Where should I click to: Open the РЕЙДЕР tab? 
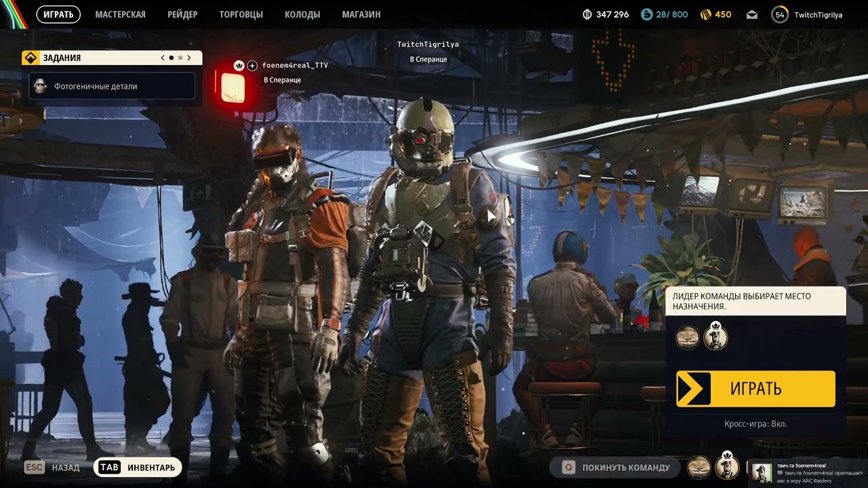coord(182,14)
